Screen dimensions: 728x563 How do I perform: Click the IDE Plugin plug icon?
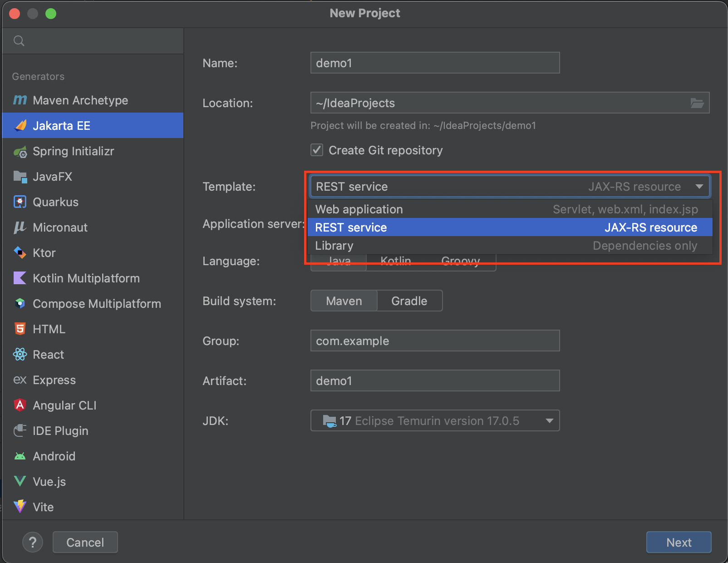coord(20,430)
